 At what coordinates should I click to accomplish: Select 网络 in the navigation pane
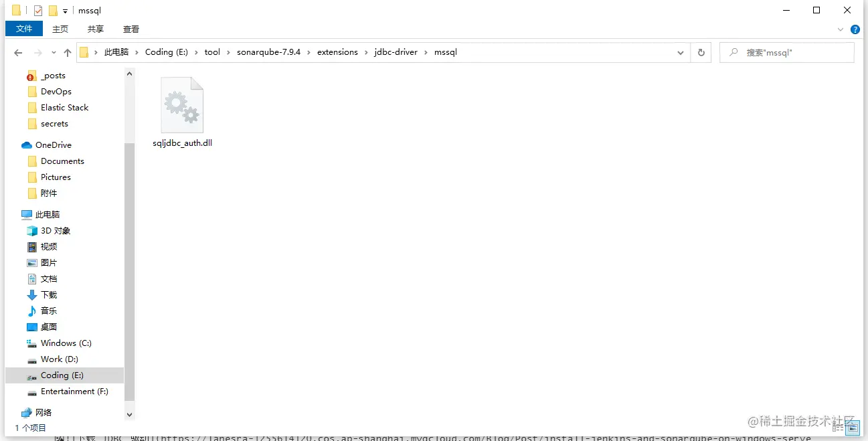43,413
